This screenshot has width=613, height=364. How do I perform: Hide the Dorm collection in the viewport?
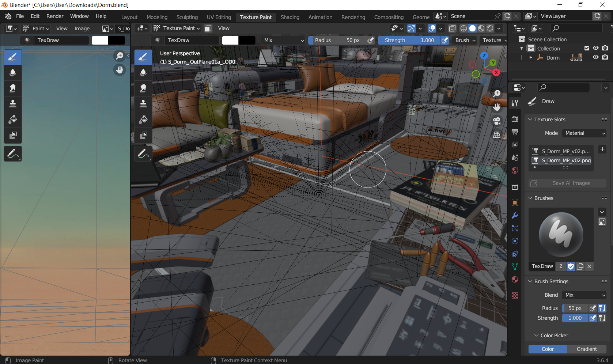coord(596,57)
